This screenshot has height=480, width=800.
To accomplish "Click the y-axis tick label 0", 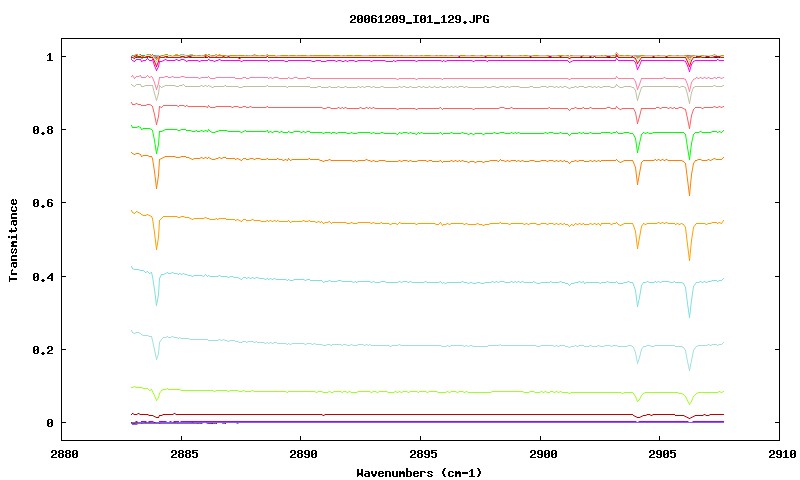I will 49,423.
